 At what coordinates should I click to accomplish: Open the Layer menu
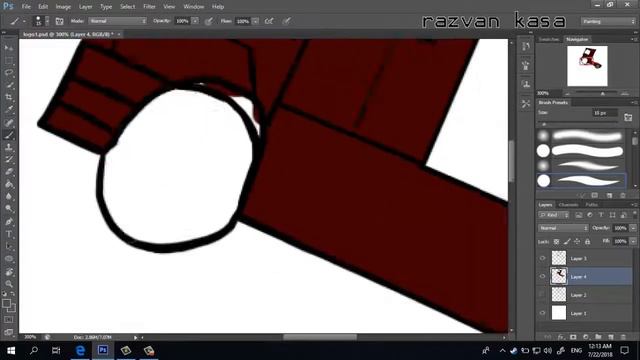point(85,7)
